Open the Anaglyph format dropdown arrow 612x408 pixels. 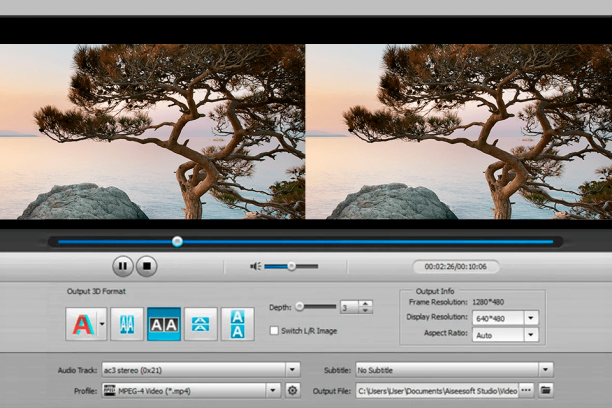point(102,324)
